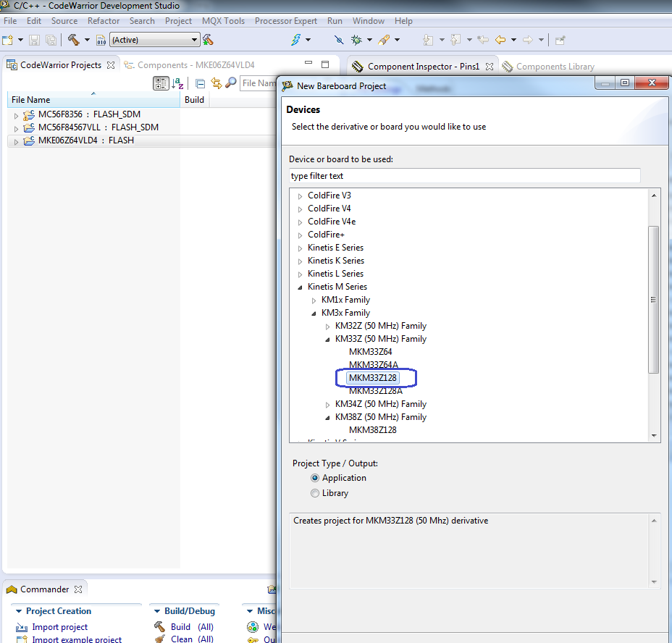Click the Save All icon in toolbar
The height and width of the screenshot is (643, 672).
point(51,40)
